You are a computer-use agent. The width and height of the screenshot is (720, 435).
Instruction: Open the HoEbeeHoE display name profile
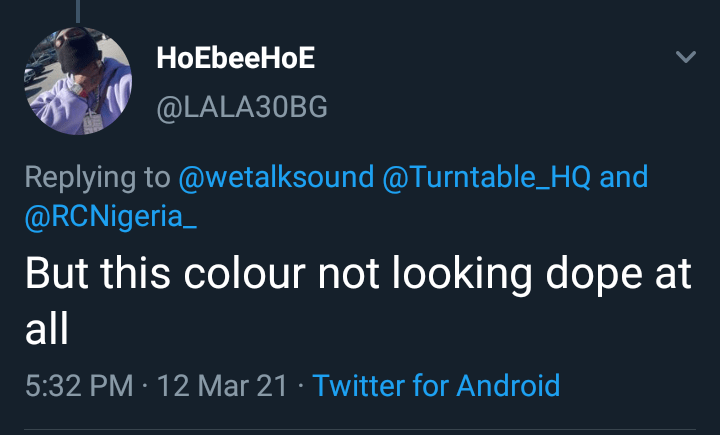point(235,59)
